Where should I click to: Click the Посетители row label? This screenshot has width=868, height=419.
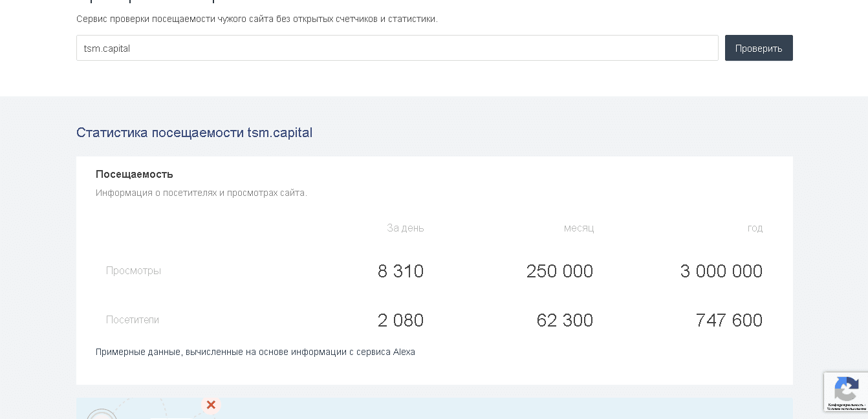point(133,319)
